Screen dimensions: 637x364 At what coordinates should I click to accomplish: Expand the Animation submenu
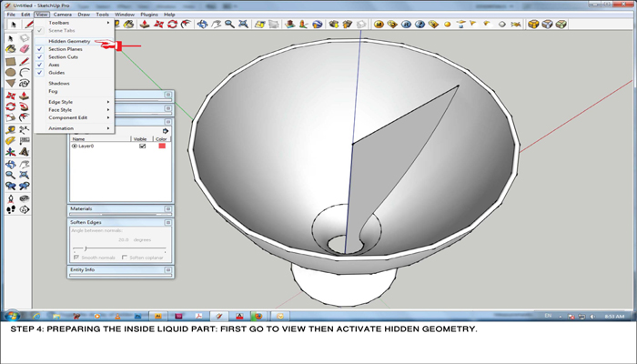tap(61, 128)
